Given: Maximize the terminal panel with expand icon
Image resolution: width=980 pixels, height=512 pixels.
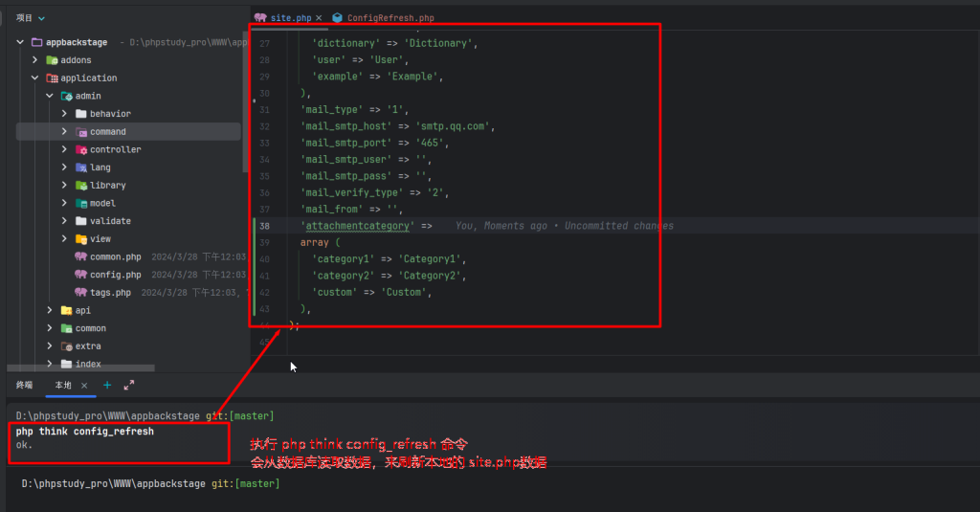Looking at the screenshot, I should click(129, 385).
